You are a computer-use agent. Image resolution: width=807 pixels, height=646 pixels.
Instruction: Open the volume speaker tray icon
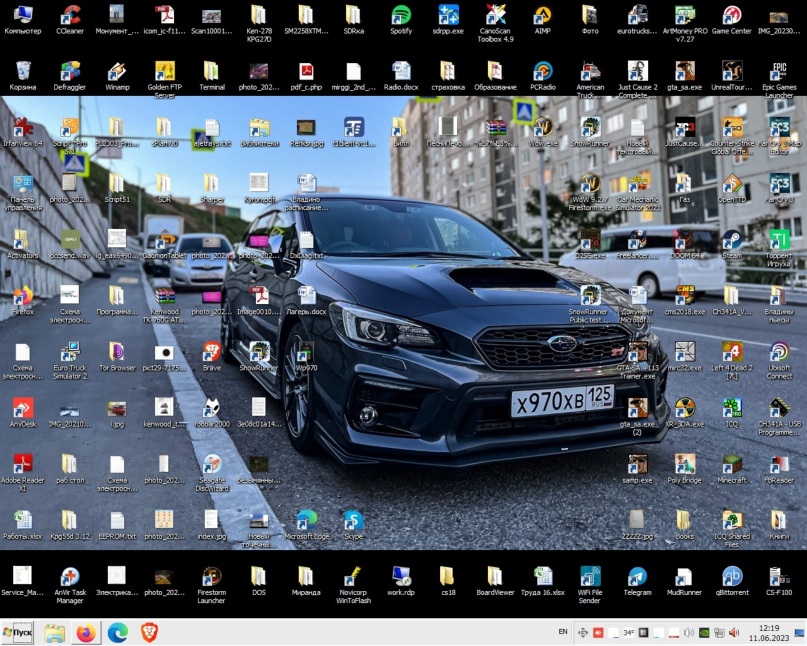click(x=735, y=632)
